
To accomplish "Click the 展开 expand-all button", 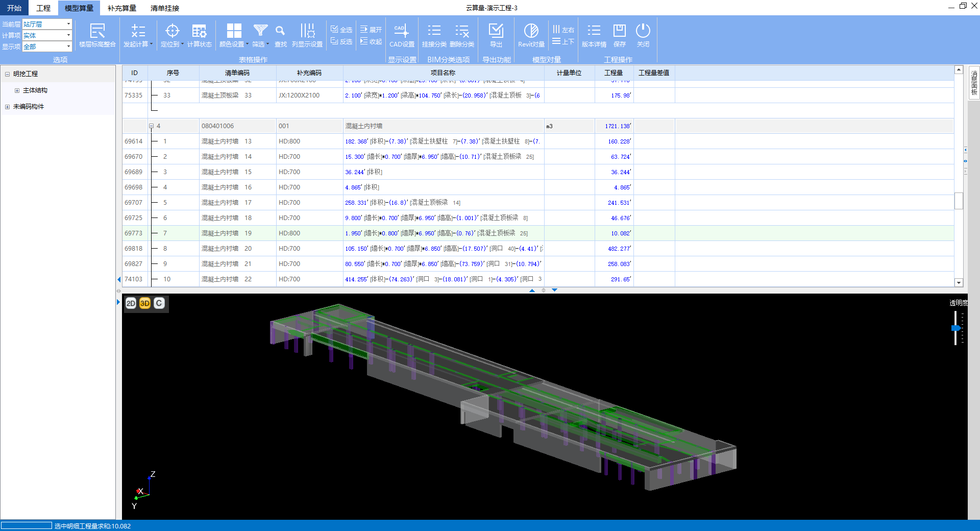I will 371,30.
